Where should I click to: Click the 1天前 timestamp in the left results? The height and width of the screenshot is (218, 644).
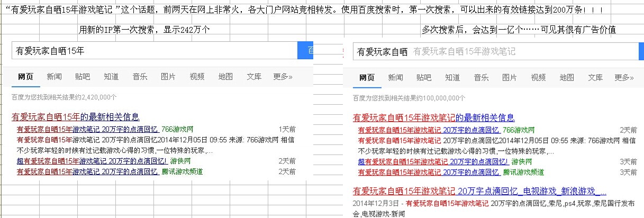(x=287, y=129)
